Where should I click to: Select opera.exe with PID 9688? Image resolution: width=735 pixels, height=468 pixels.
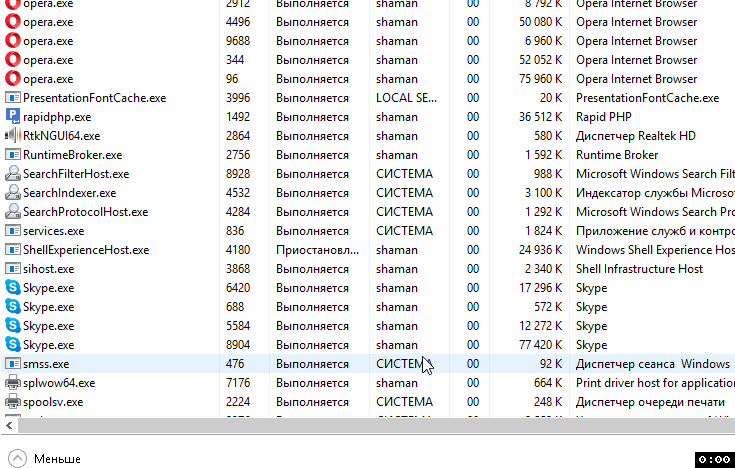pyautogui.click(x=48, y=41)
